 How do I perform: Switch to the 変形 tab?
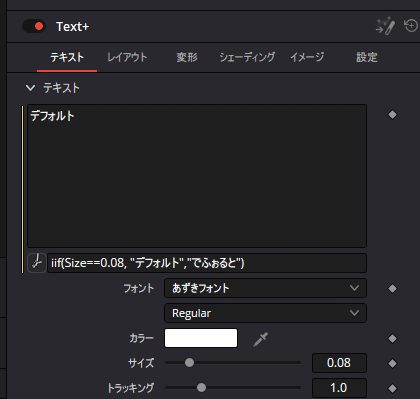click(187, 57)
